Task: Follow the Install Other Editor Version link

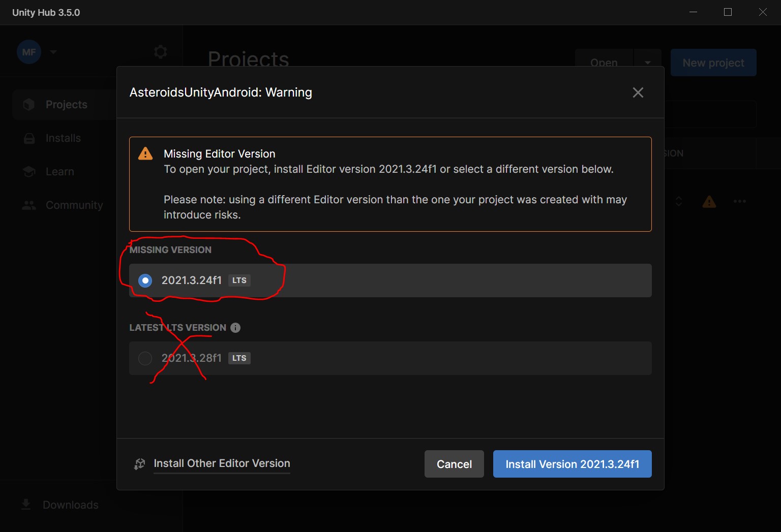Action: point(222,463)
